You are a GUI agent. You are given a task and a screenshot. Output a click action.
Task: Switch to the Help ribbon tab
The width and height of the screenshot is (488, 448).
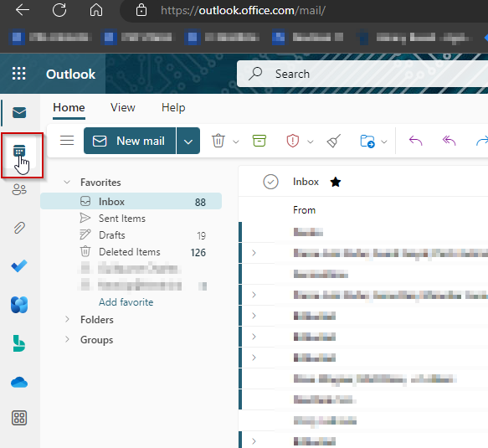[x=173, y=107]
